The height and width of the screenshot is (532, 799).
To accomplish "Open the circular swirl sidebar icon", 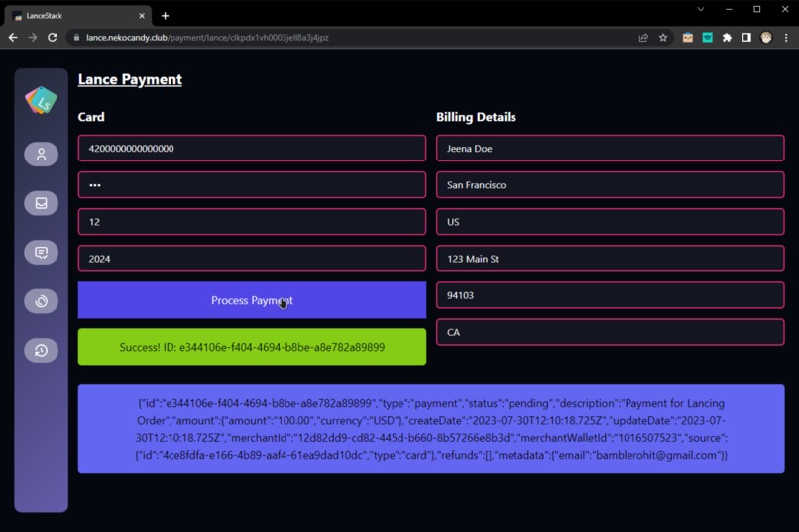I will click(42, 301).
